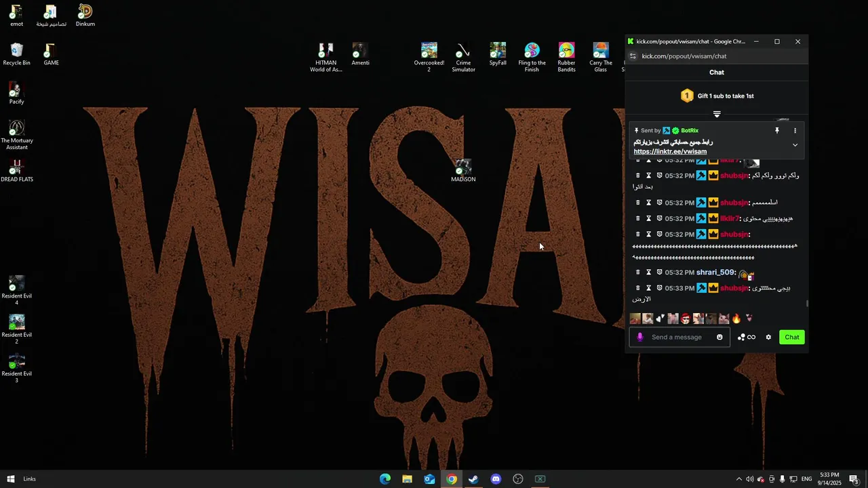Expand the pinned BotRix message chevron

795,144
